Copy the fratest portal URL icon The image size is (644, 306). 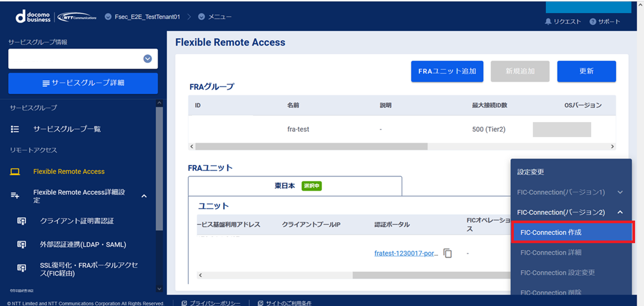[x=448, y=253]
